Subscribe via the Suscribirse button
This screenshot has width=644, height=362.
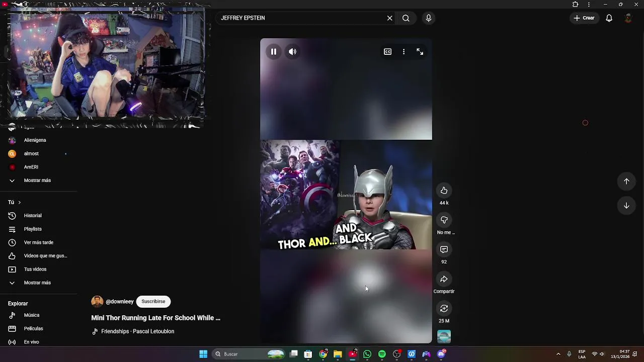click(x=153, y=302)
